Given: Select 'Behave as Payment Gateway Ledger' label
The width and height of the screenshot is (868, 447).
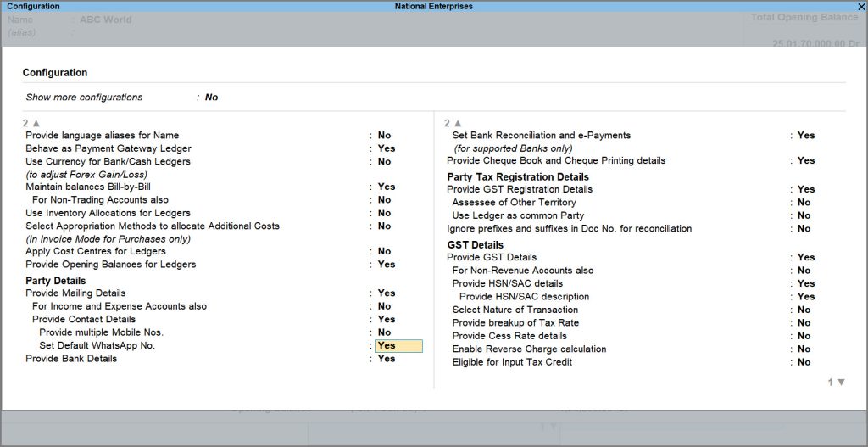Looking at the screenshot, I should point(108,148).
